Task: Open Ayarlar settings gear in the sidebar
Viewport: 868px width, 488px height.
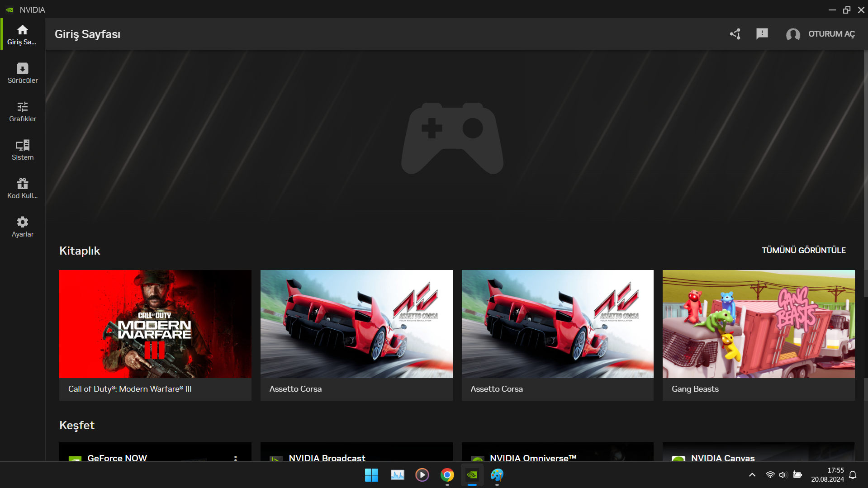Action: [22, 227]
